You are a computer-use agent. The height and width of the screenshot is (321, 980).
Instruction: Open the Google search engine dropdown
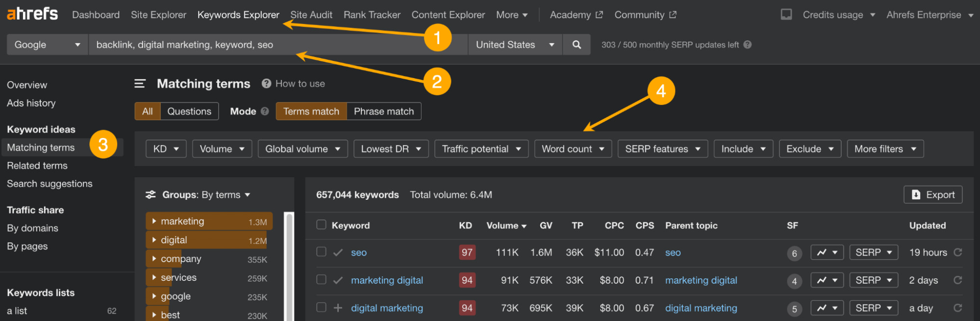point(48,45)
